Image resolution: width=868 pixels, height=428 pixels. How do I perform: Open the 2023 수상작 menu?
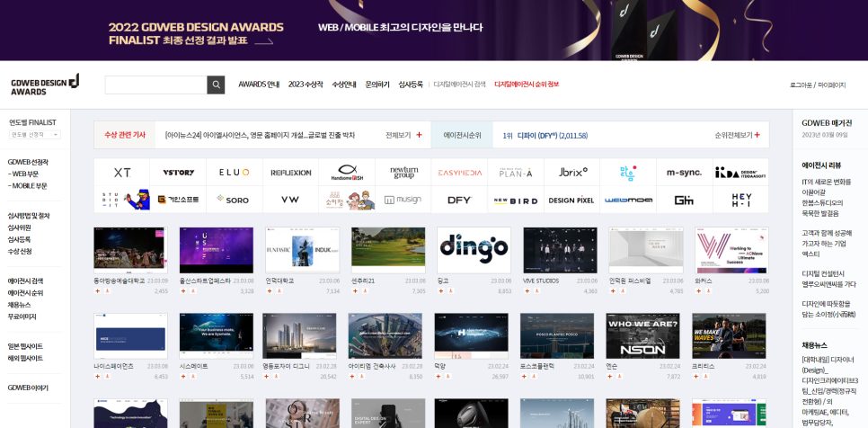(x=305, y=85)
